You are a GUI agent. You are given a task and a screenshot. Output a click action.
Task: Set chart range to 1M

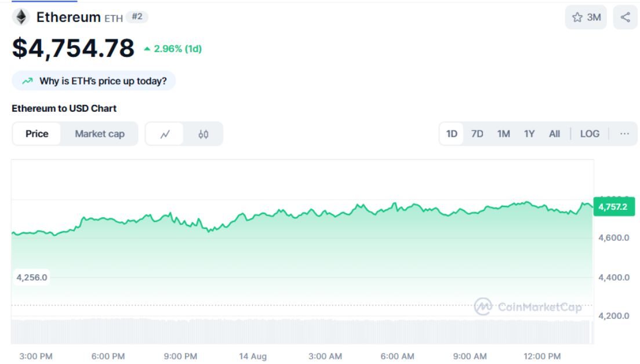coord(503,134)
